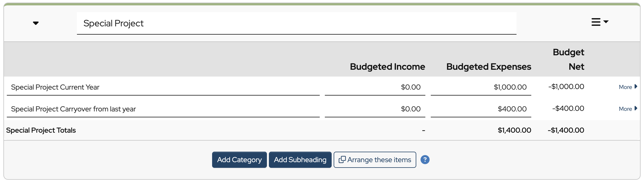644x182 pixels.
Task: Click the Special Project title field
Action: click(x=296, y=23)
